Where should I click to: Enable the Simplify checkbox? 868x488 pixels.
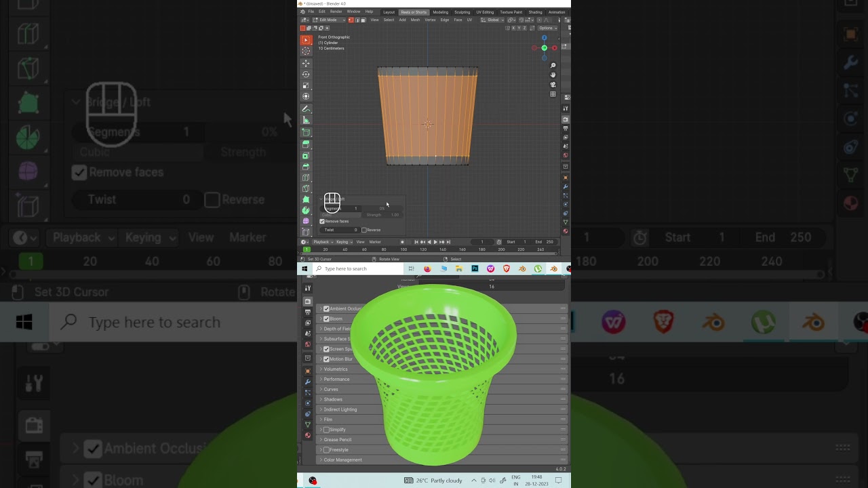click(x=326, y=430)
